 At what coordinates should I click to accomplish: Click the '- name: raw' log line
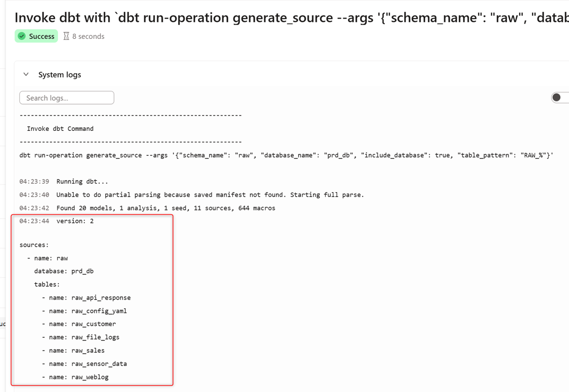click(x=48, y=258)
